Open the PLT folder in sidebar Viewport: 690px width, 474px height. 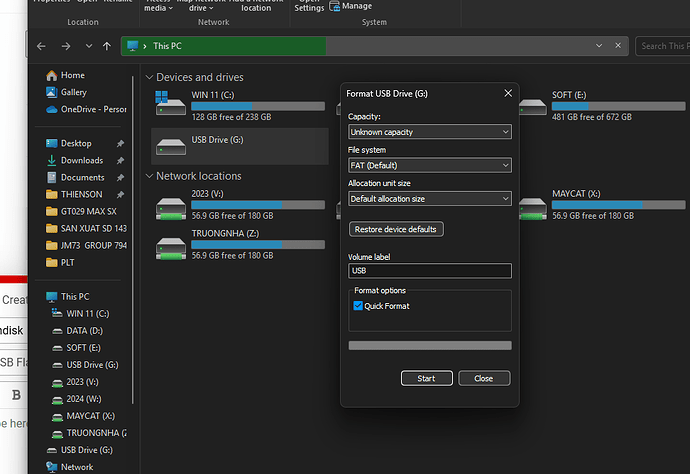click(x=60, y=263)
